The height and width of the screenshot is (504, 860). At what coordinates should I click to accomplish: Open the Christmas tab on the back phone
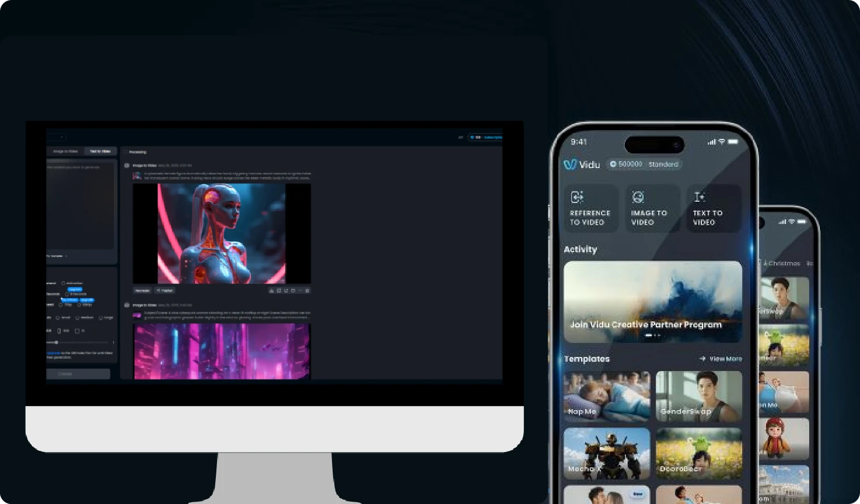point(782,263)
